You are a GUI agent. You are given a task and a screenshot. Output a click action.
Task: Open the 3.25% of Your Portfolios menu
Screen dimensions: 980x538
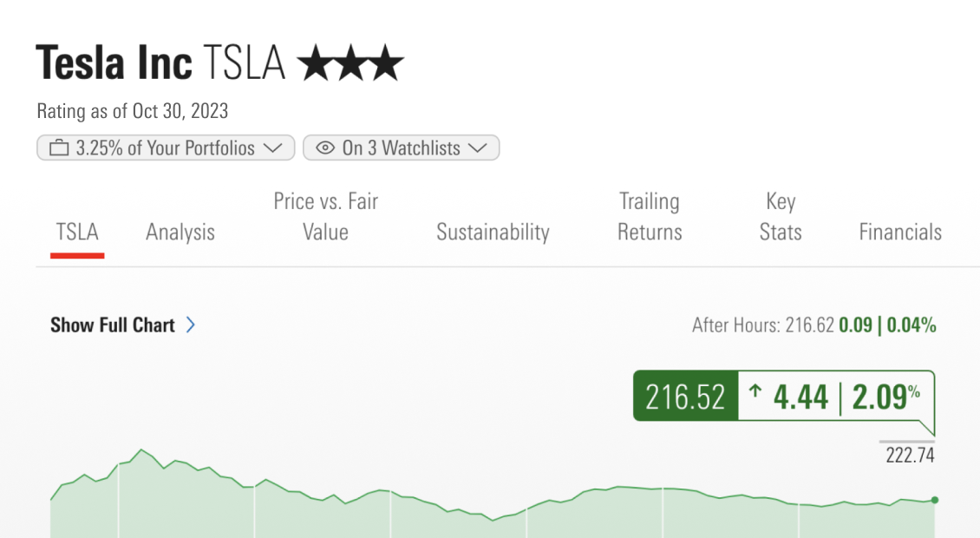[165, 148]
